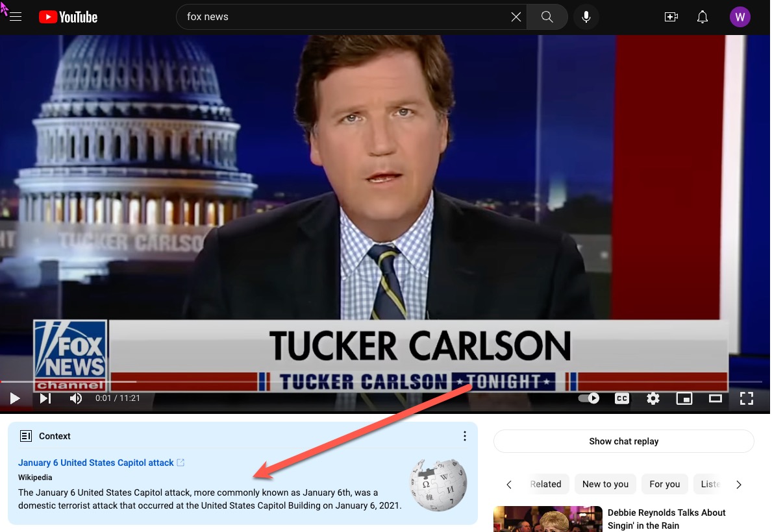Enable theater mode
This screenshot has height=532, width=772.
[x=715, y=398]
